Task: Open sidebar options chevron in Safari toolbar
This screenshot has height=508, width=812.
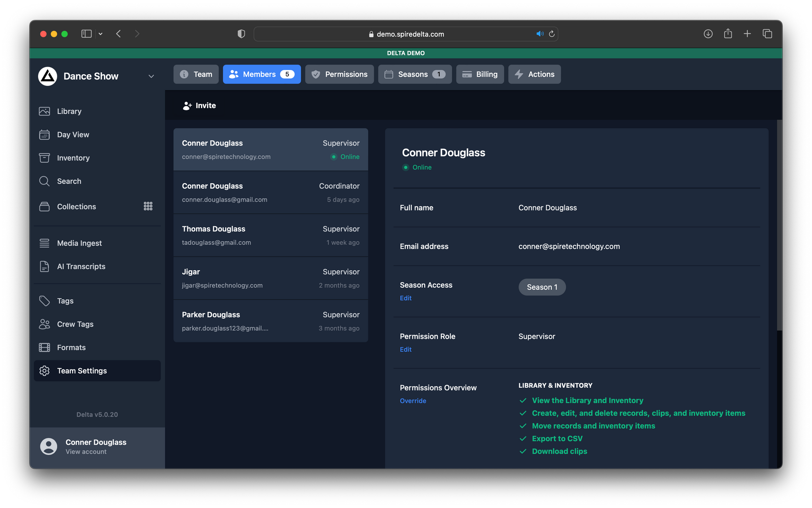Action: click(x=101, y=34)
